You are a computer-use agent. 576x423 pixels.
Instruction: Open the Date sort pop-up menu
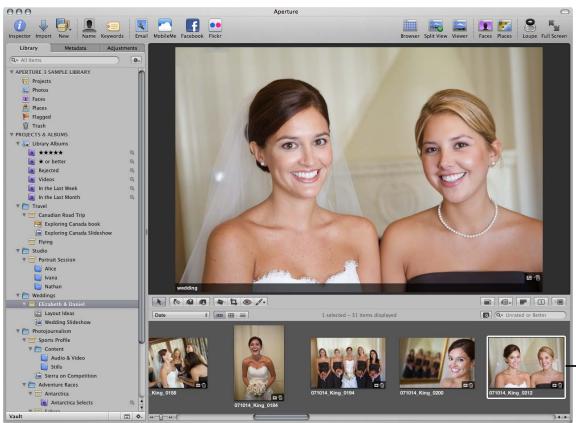tap(181, 315)
